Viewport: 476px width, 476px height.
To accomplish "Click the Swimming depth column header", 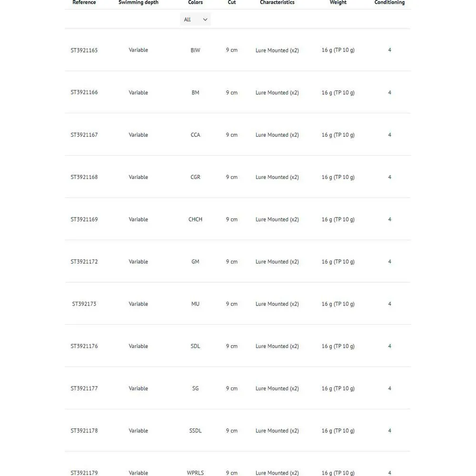I will [139, 3].
